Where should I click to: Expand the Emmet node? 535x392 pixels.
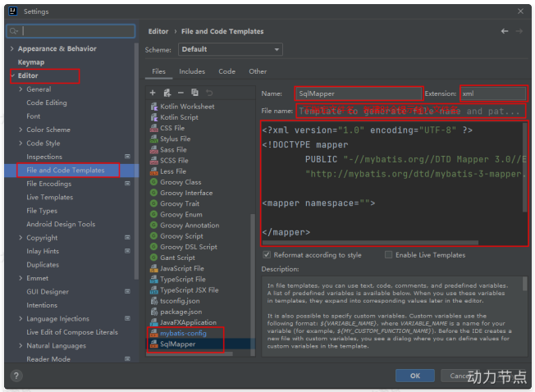[21, 278]
